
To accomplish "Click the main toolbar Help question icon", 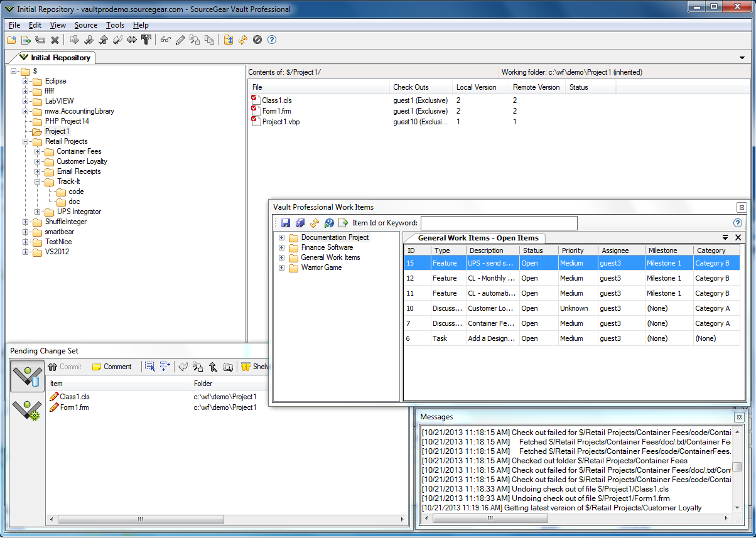I will point(272,40).
